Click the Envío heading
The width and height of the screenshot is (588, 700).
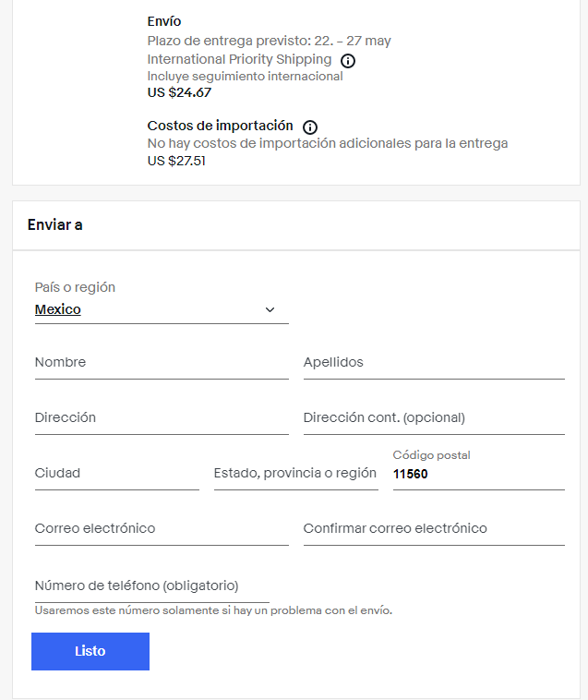point(164,21)
